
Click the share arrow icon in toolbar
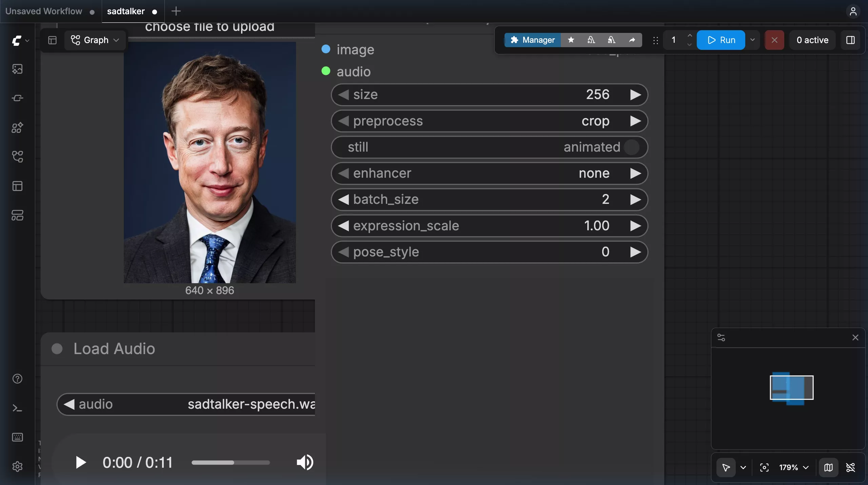click(x=632, y=40)
